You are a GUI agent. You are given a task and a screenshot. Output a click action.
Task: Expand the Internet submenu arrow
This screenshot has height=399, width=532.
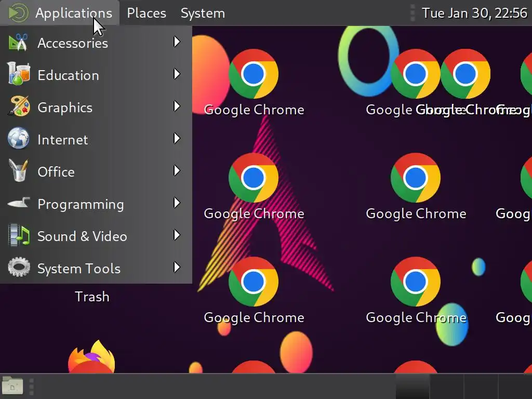coord(177,138)
